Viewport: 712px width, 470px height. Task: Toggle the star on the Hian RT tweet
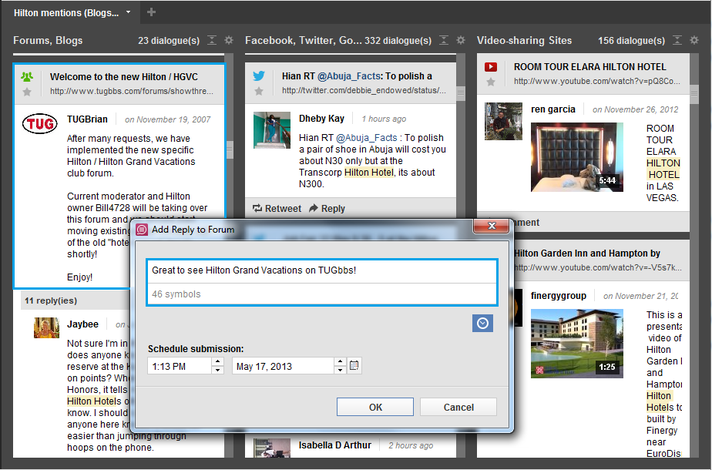pos(258,92)
